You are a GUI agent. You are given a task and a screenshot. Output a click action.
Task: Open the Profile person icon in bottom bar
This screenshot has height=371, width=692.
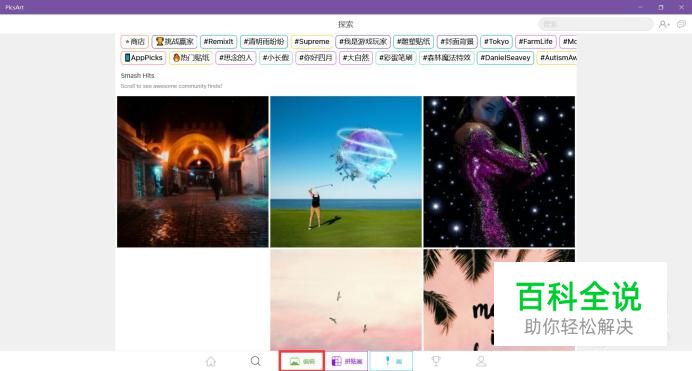[x=481, y=361]
